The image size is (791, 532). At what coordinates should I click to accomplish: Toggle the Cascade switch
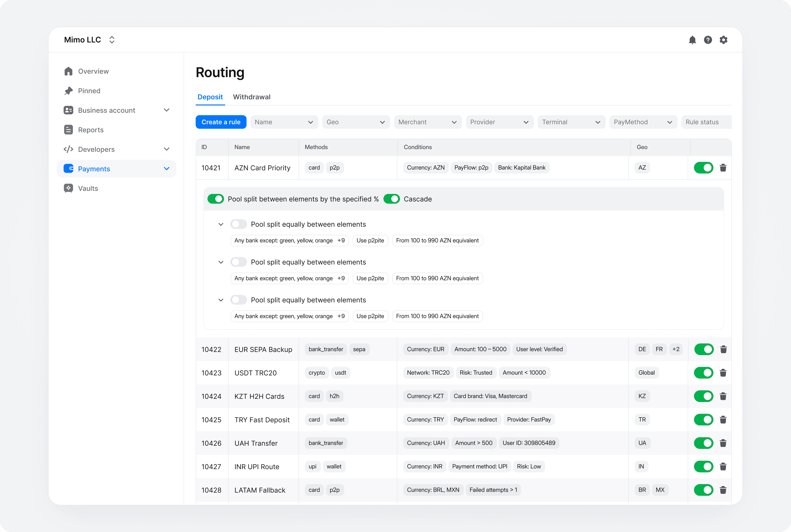392,199
